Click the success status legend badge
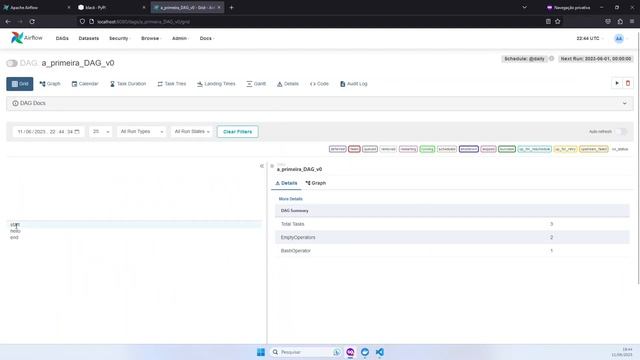 tap(507, 149)
